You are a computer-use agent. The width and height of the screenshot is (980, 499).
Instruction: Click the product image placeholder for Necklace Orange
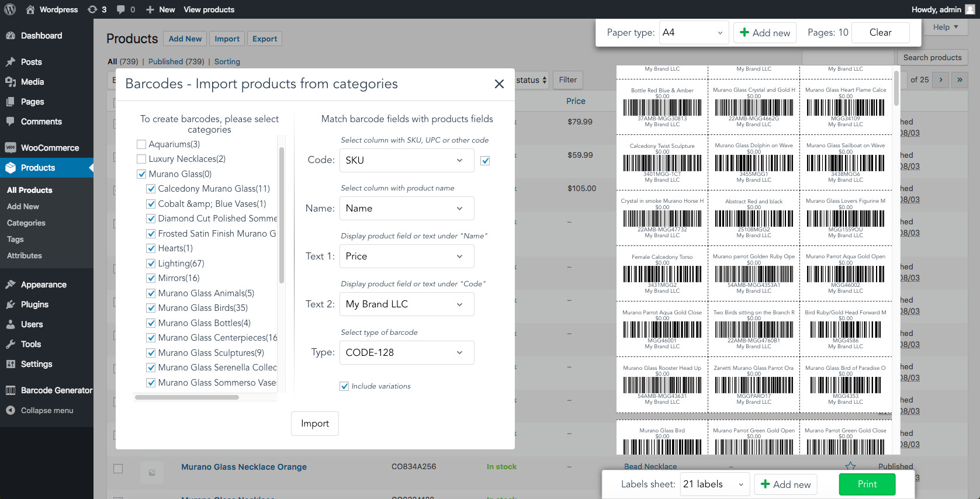coord(152,472)
